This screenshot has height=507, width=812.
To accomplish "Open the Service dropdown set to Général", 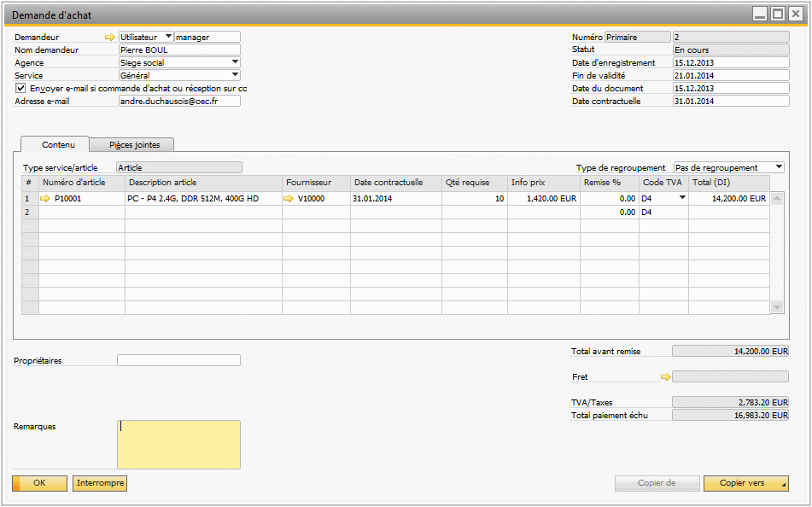I will pos(233,75).
